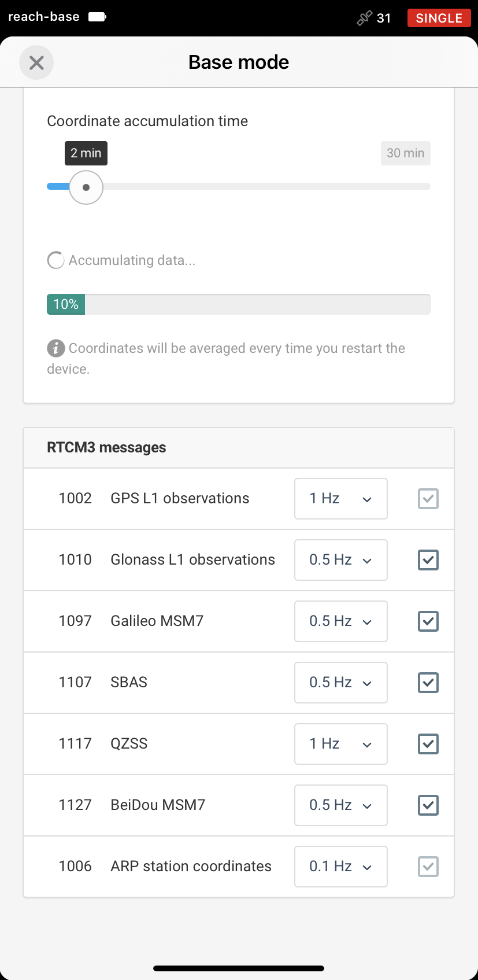Toggle the 1010 Glonass L1 observations checkbox
Screen dimensions: 478x980
(x=428, y=560)
